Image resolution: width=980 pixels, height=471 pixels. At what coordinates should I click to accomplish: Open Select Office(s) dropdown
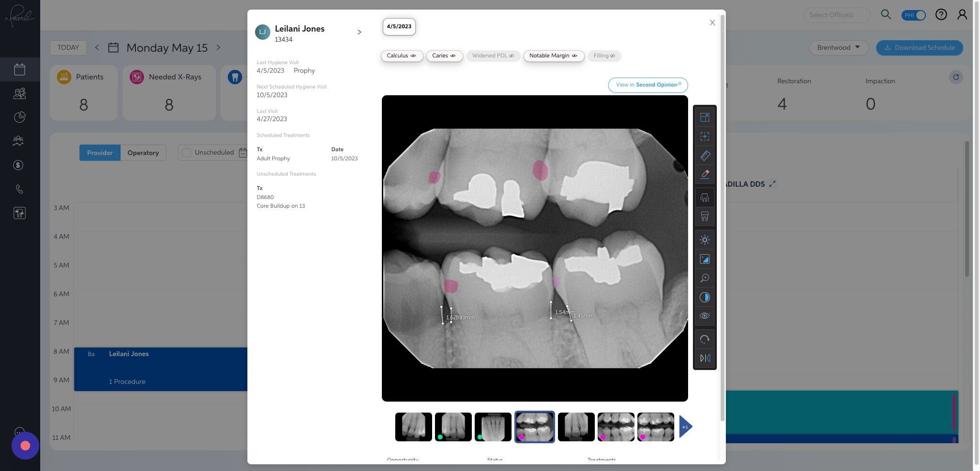click(837, 15)
